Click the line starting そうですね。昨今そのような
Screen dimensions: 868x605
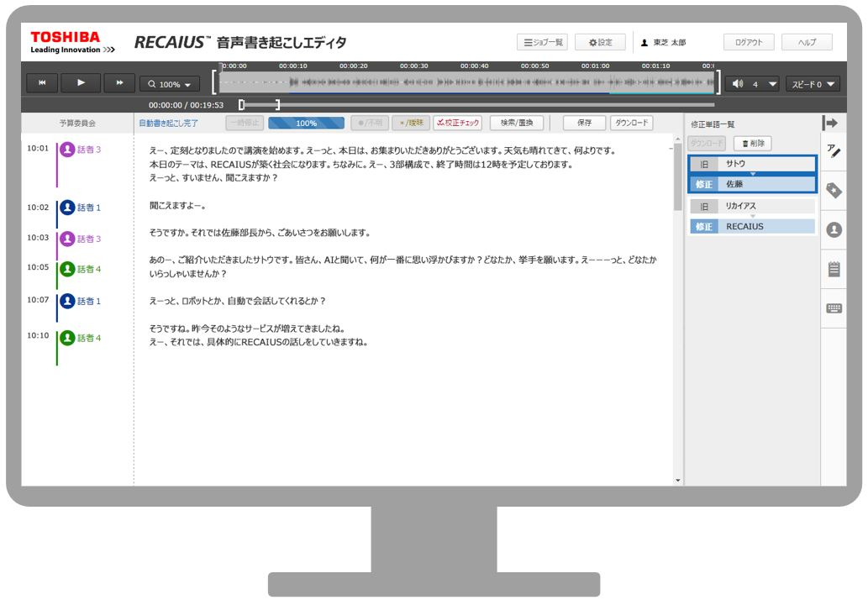point(247,329)
